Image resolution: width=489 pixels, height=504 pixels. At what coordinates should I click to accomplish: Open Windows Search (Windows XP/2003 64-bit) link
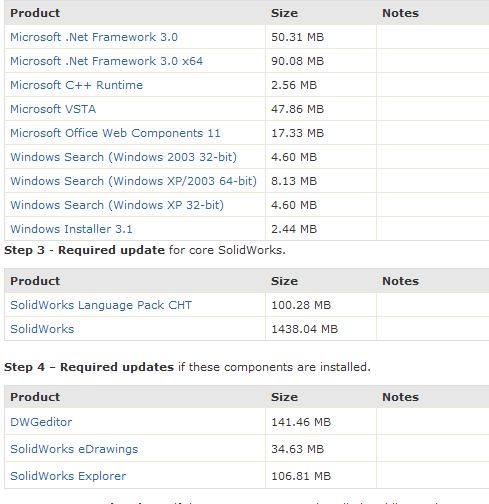[x=133, y=181]
